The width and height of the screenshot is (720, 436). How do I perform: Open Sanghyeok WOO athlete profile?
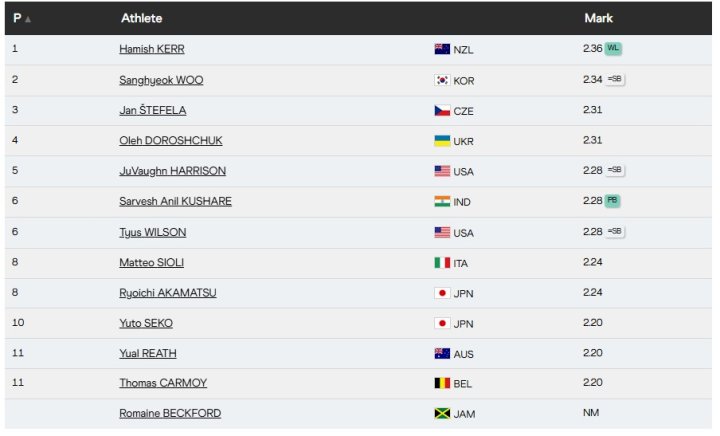(161, 80)
